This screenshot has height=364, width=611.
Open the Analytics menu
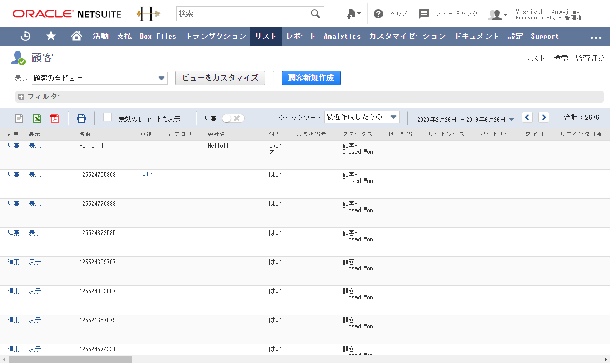(x=342, y=36)
